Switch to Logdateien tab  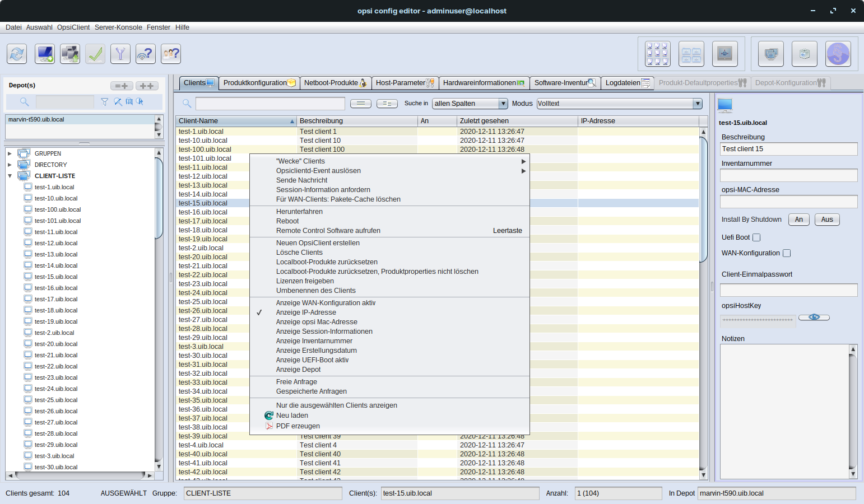click(x=627, y=83)
